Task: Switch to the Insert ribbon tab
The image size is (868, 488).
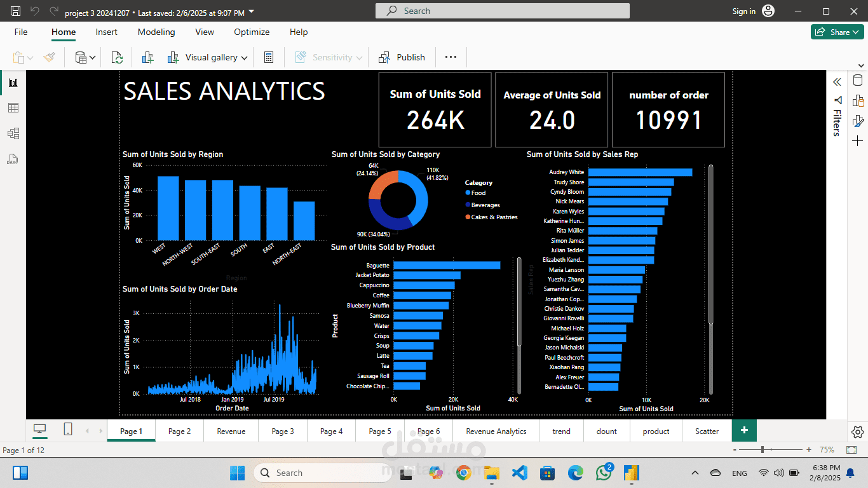Action: [x=107, y=32]
